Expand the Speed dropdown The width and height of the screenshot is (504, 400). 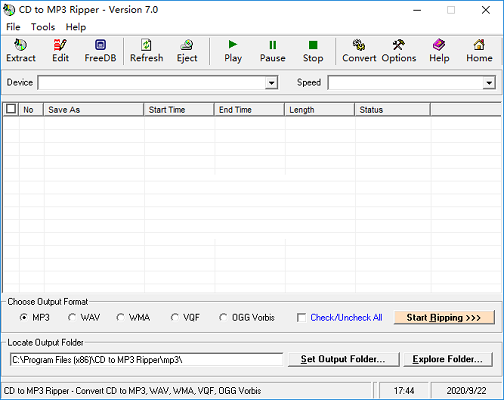489,83
